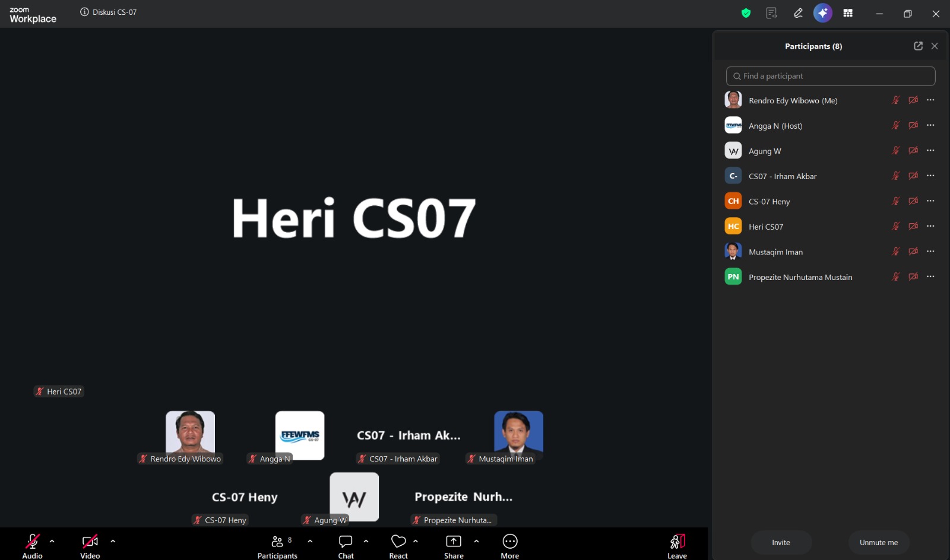Screen dimensions: 950x560
Task: Select Agung W logo thumbnail
Action: (x=354, y=497)
